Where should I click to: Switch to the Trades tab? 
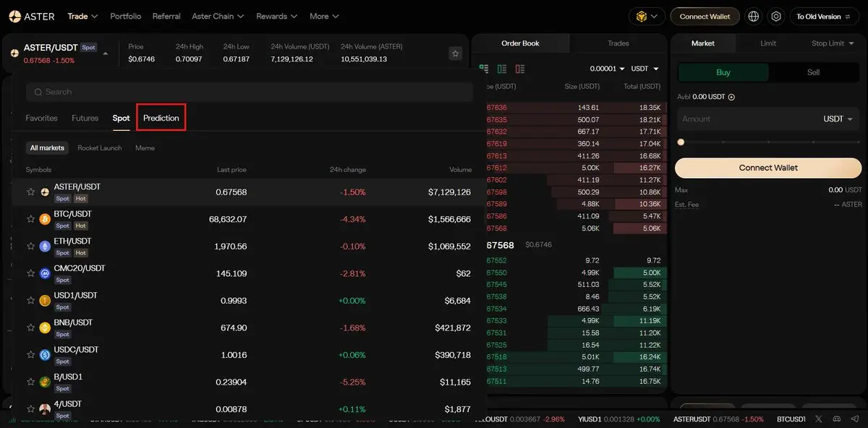(618, 43)
